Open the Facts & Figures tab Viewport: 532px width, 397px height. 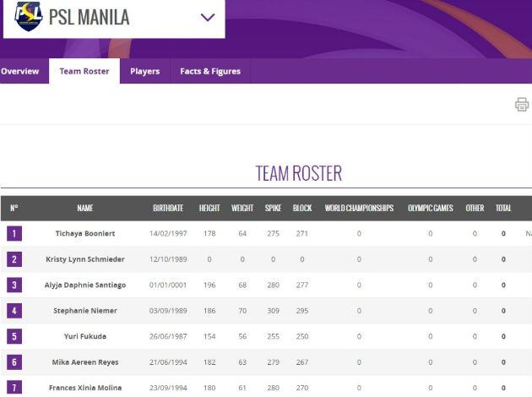(x=210, y=72)
